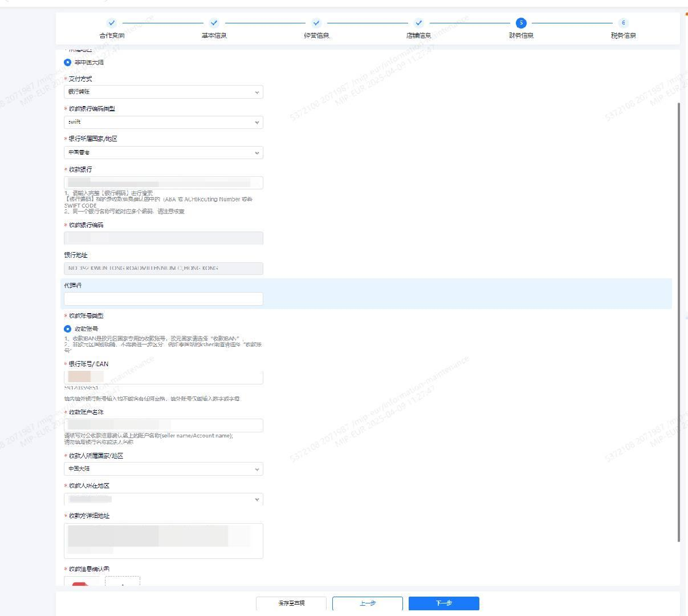Screen dimensions: 688x616
Task: Go to the 基本信息 step label
Action: tap(214, 35)
